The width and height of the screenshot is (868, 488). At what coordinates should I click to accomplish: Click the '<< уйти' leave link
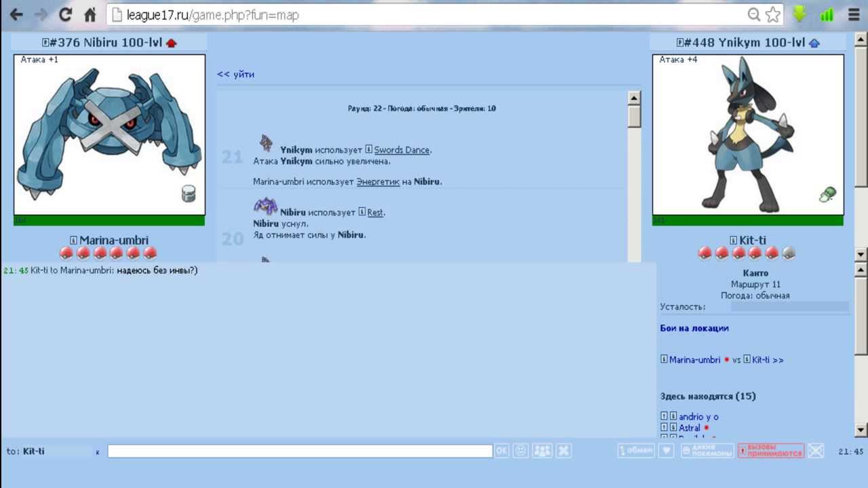(235, 75)
